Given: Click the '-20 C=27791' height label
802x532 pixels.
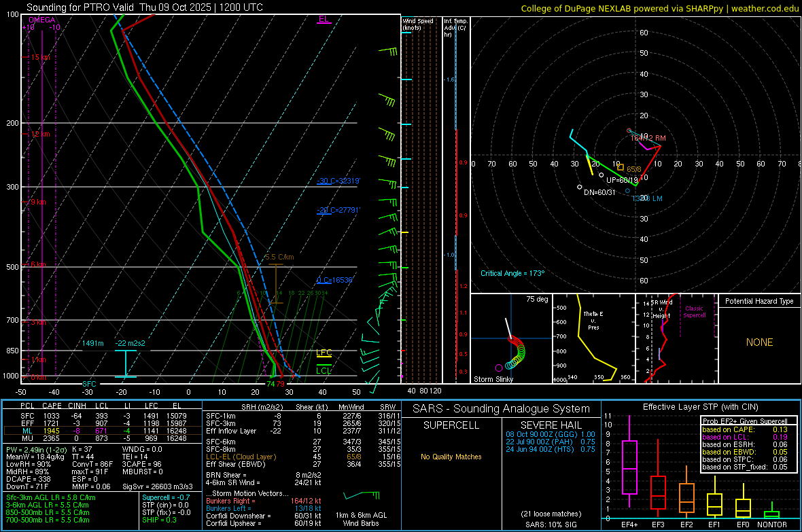Looking at the screenshot, I should click(338, 210).
